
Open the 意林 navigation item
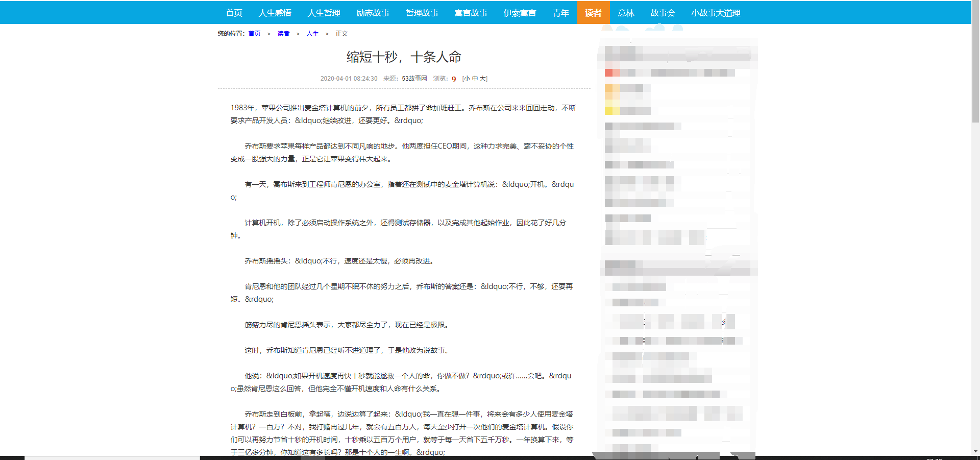[626, 13]
